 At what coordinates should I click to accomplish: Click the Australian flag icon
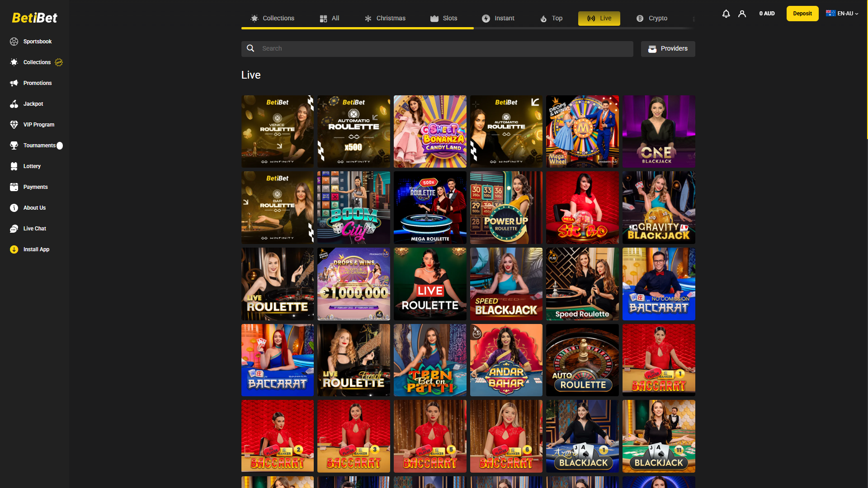pos(830,13)
